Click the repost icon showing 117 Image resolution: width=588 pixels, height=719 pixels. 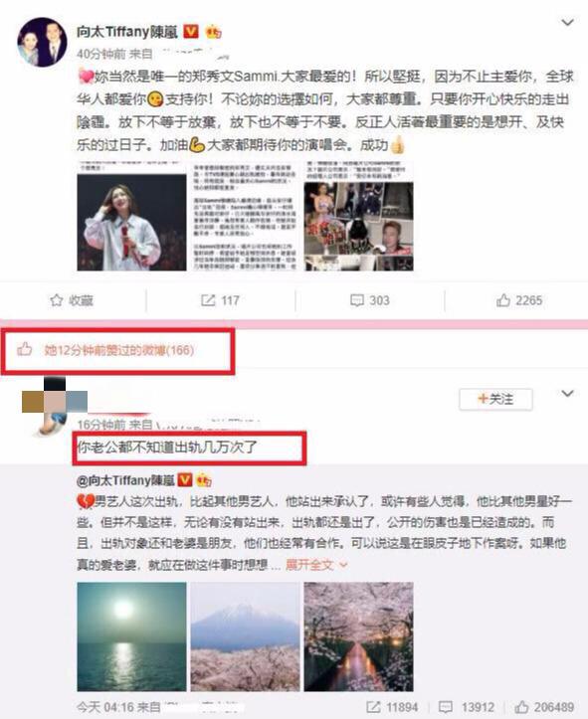point(208,300)
